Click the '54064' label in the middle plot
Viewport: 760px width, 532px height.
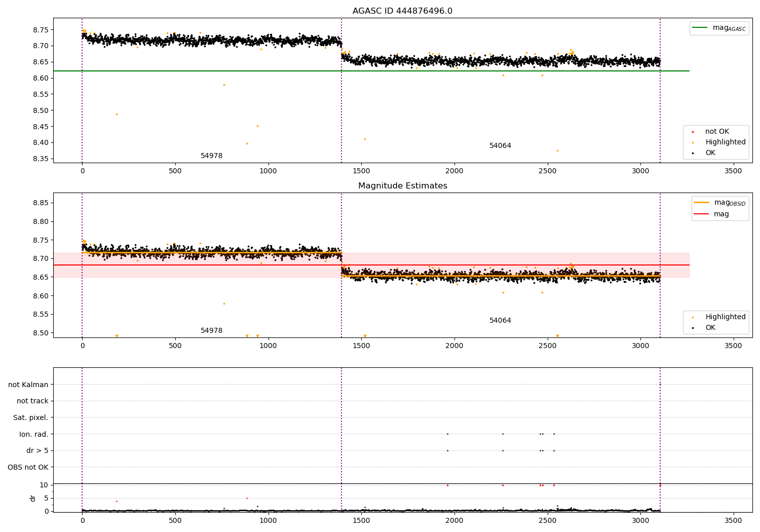(x=500, y=321)
